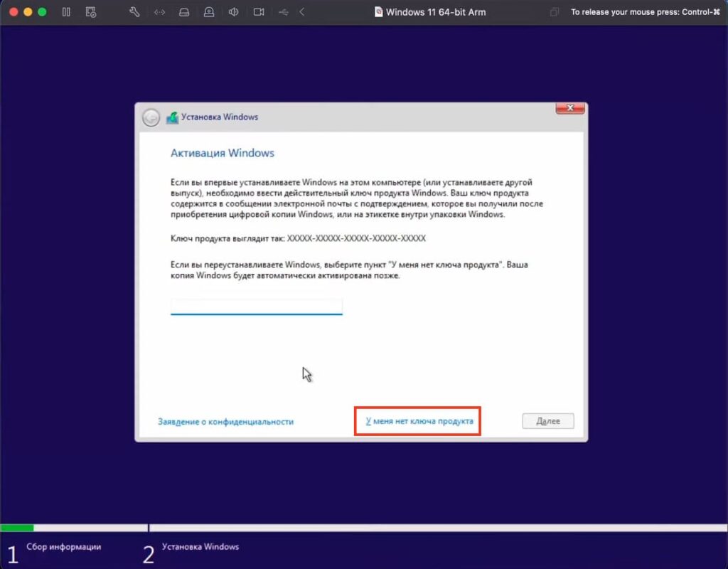The image size is (728, 569).
Task: Click the camera device icon
Action: pyautogui.click(x=259, y=12)
